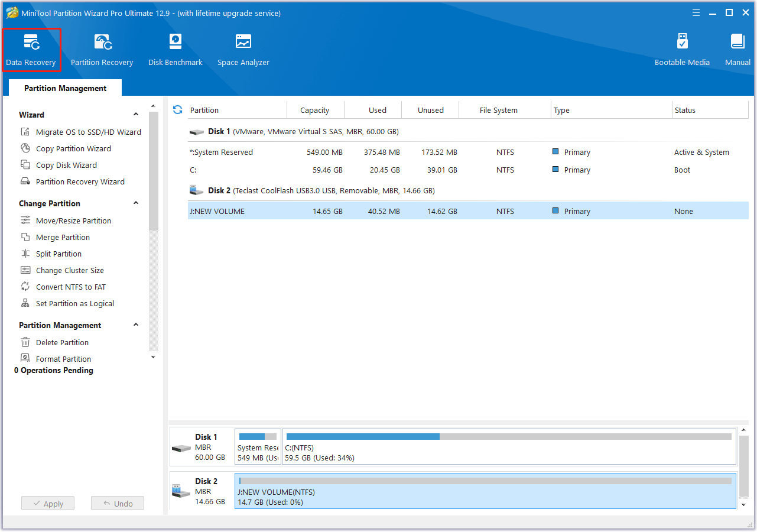
Task: Click the sidebar scroll down arrow
Action: click(x=154, y=356)
